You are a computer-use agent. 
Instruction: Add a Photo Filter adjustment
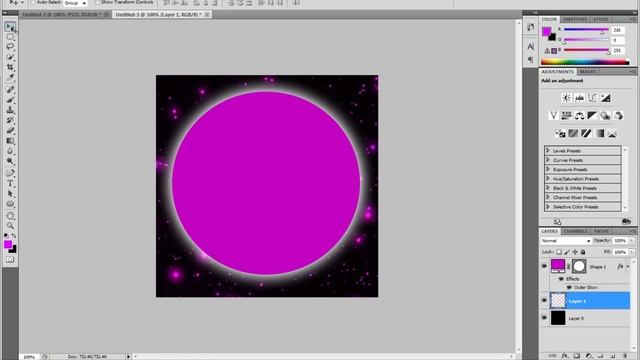coord(605,116)
